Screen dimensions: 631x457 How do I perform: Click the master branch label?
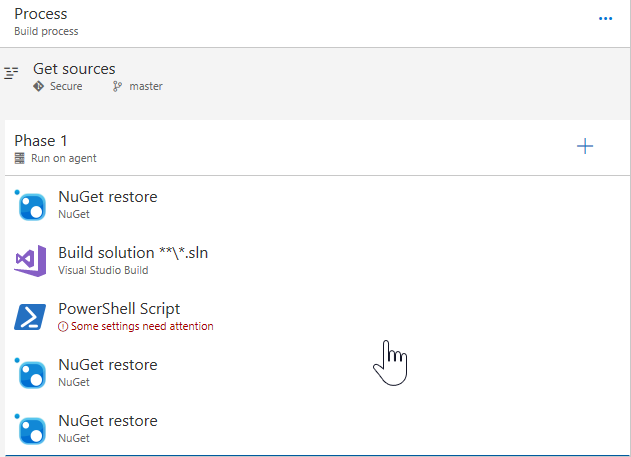(x=146, y=86)
